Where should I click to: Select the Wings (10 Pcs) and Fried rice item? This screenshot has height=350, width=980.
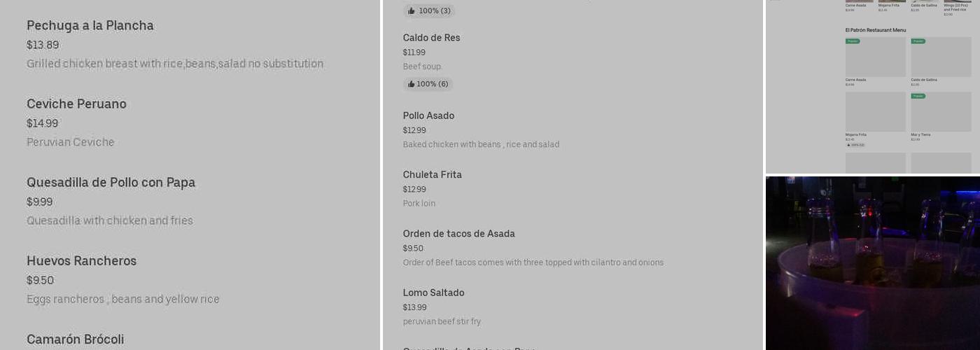[955, 7]
